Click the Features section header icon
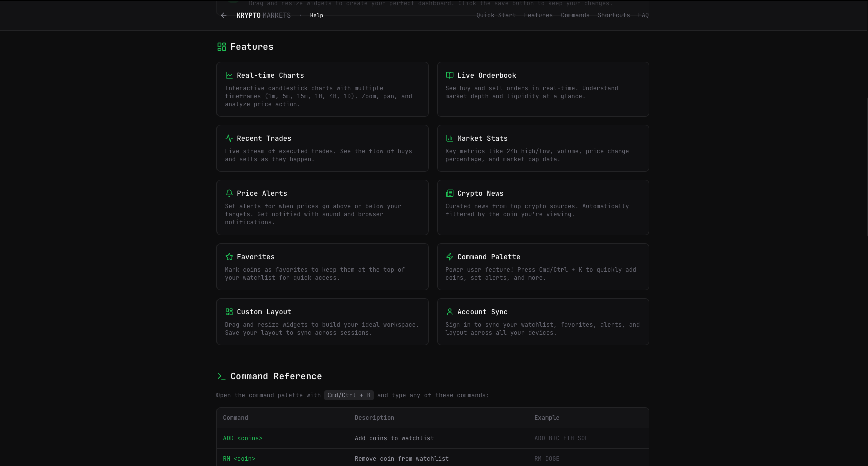Screen dimensions: 868x466 click(x=221, y=46)
